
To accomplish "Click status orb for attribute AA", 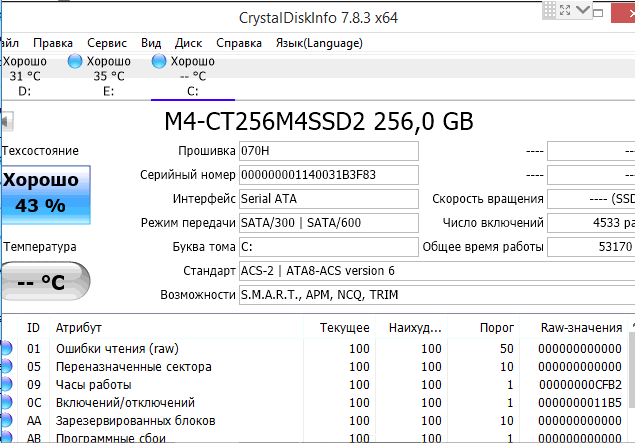I will click(x=6, y=420).
